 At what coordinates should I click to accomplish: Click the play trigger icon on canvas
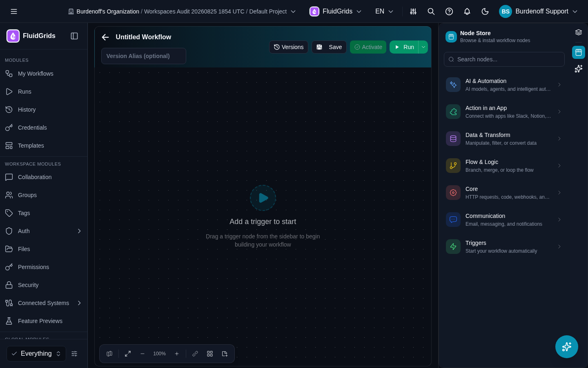263,198
